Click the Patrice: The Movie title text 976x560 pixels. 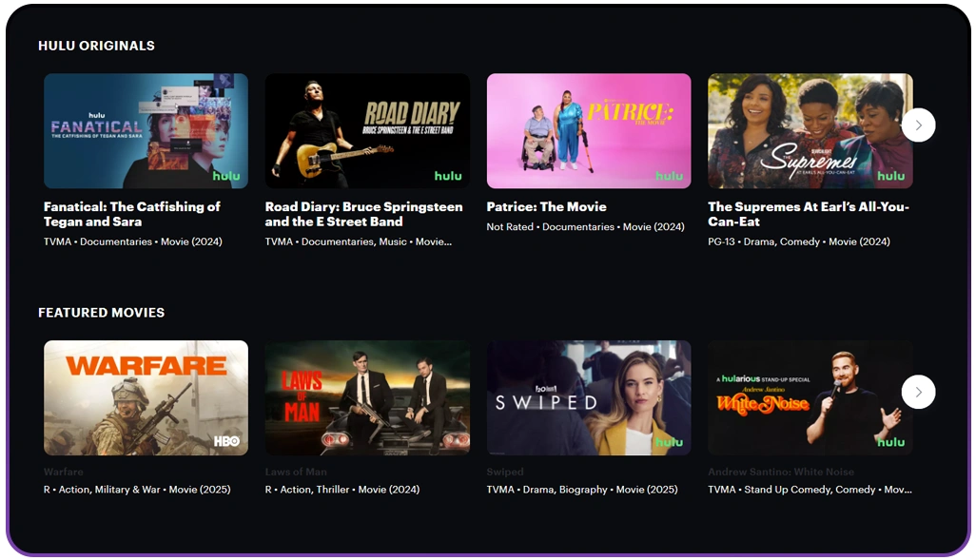coord(547,206)
